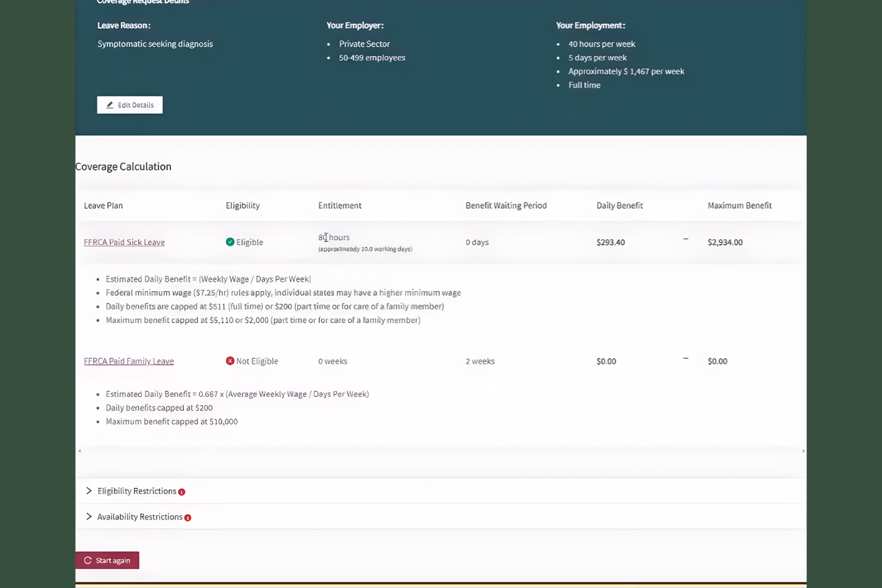Expand the Availability Restrictions section
Screen dimensions: 882x588
click(x=139, y=517)
